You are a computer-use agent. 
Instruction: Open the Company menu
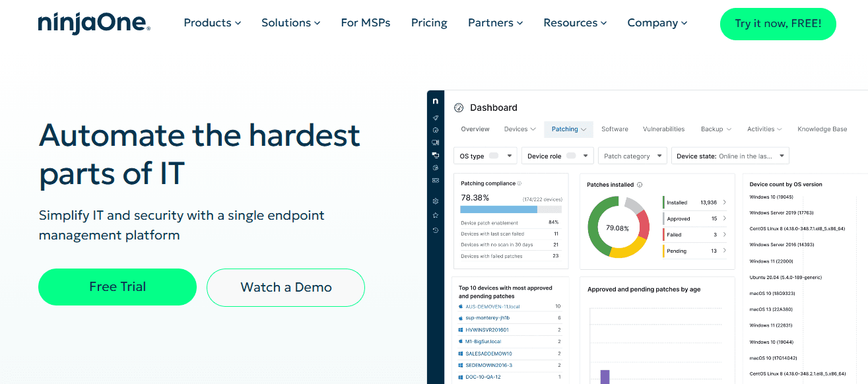coord(657,22)
